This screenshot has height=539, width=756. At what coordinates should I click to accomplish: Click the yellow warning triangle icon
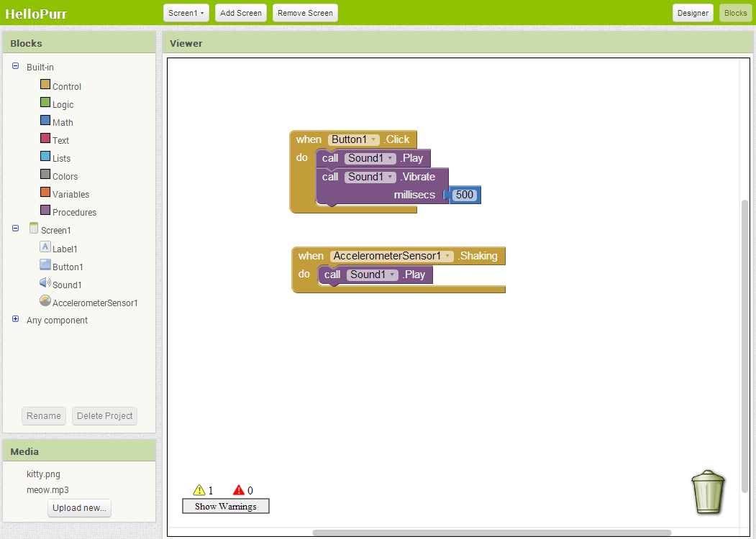click(x=199, y=490)
